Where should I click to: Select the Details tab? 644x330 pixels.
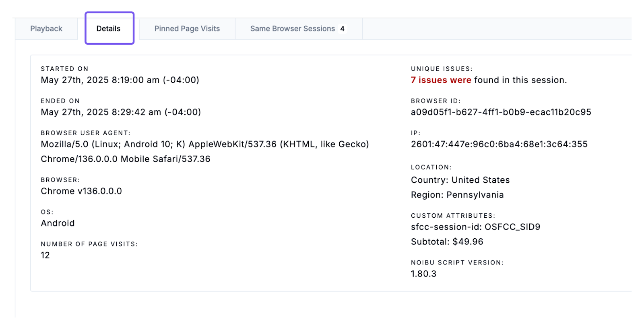pyautogui.click(x=108, y=29)
